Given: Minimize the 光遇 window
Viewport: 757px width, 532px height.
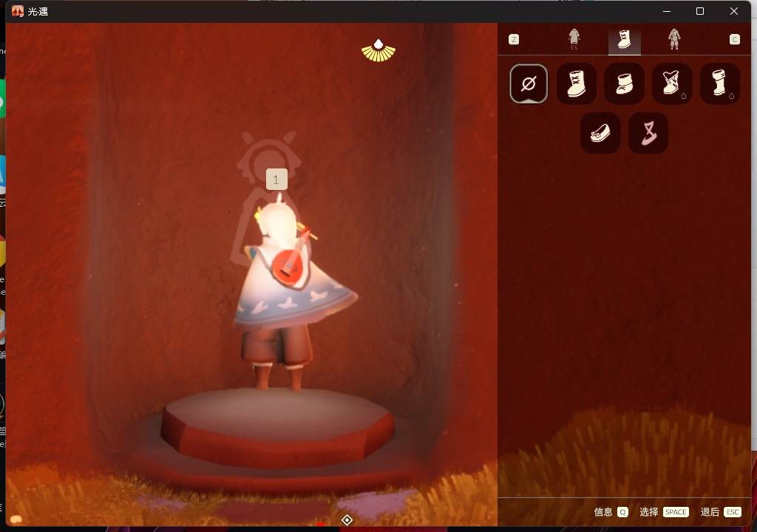Looking at the screenshot, I should [x=667, y=11].
